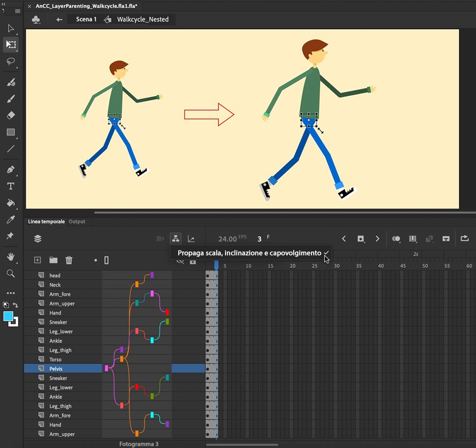Select the Eyedropper tool
476x448 pixels.
point(11,220)
